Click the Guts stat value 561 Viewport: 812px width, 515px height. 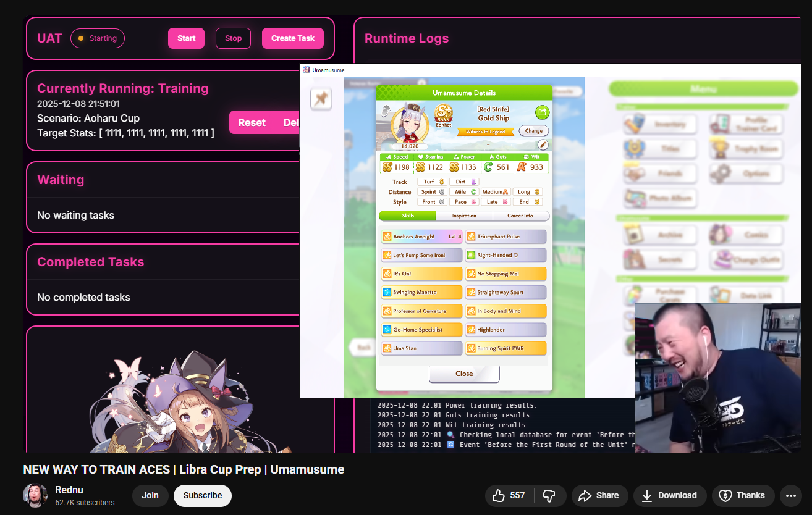(503, 167)
